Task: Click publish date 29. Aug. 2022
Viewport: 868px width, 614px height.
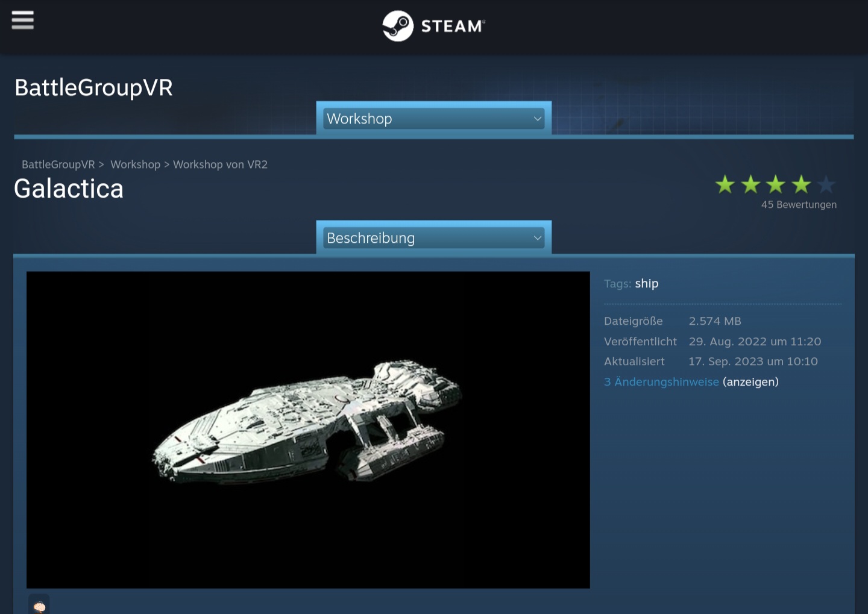Action: 755,342
